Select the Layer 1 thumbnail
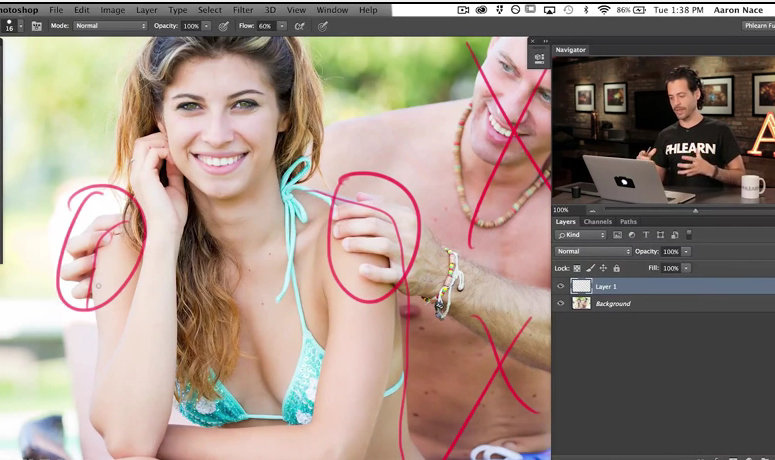The image size is (775, 460). click(x=581, y=286)
